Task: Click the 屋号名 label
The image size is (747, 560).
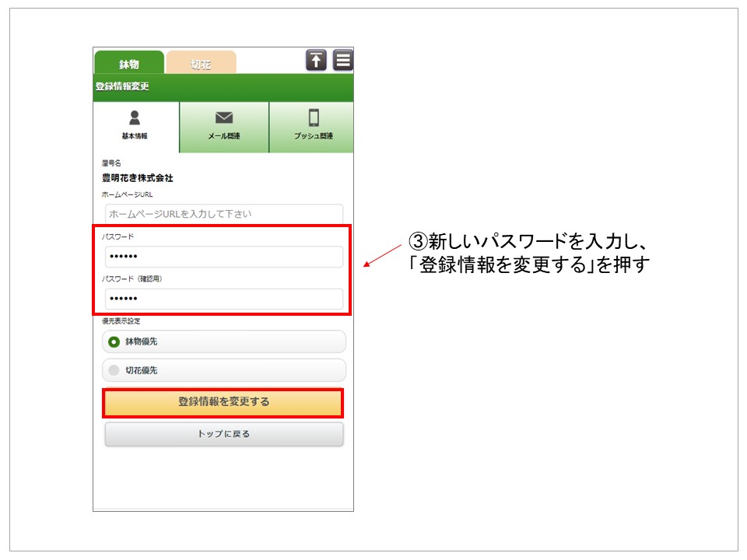Action: point(111,163)
